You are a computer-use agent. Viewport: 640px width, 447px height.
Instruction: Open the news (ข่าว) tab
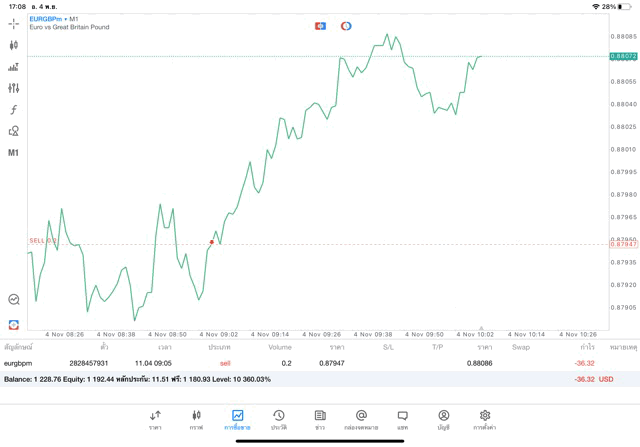(320, 419)
